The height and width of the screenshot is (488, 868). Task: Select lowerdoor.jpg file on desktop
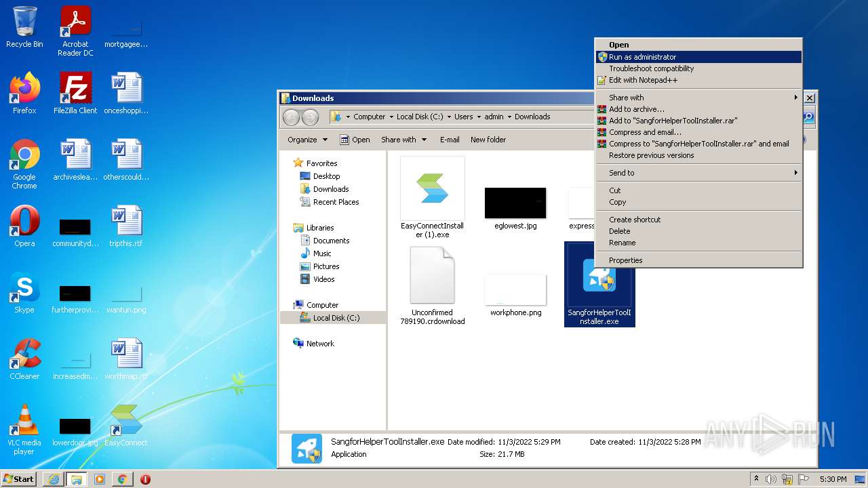(75, 431)
